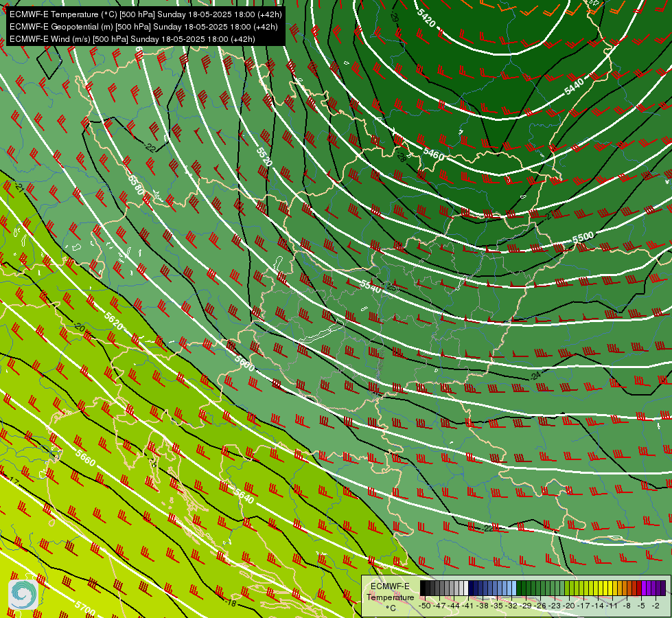
Task: Click the 5420 geopotential contour label
Action: click(x=426, y=18)
